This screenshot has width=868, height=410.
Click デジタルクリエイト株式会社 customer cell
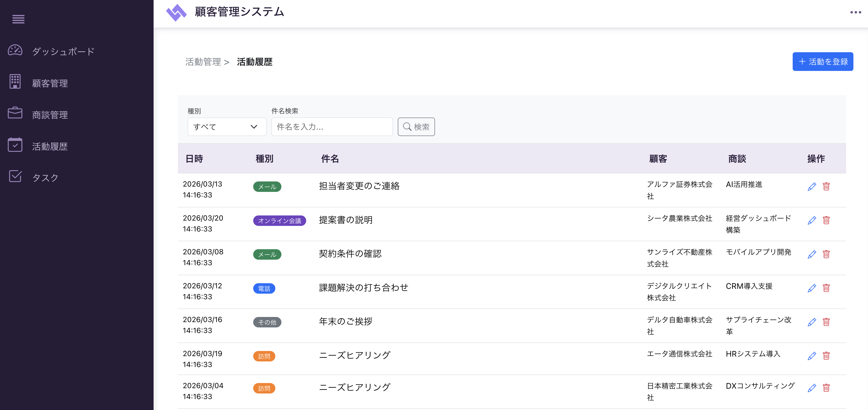pyautogui.click(x=680, y=292)
